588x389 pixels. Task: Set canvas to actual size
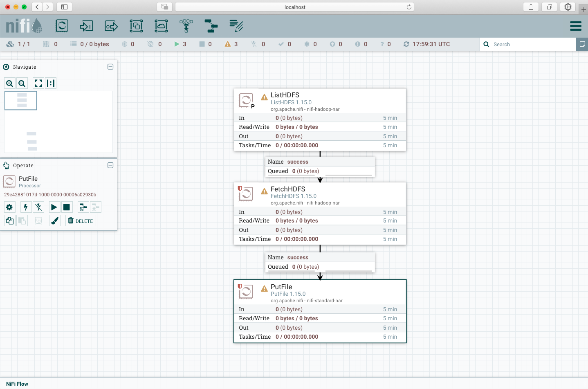[x=51, y=83]
